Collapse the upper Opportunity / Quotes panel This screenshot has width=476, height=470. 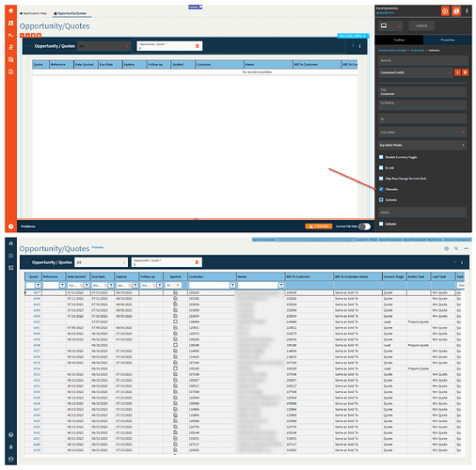coord(29,46)
